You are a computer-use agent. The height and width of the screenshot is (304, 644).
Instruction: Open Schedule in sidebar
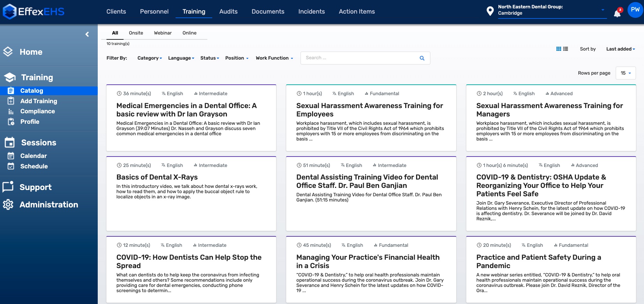34,166
